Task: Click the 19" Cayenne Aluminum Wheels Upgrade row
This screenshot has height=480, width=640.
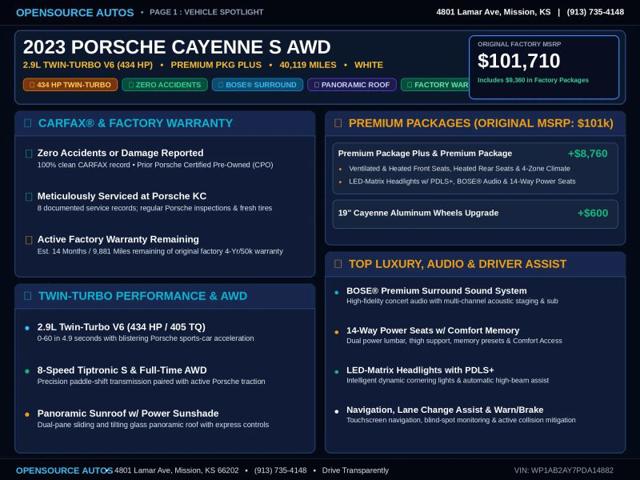Action: pyautogui.click(x=475, y=213)
